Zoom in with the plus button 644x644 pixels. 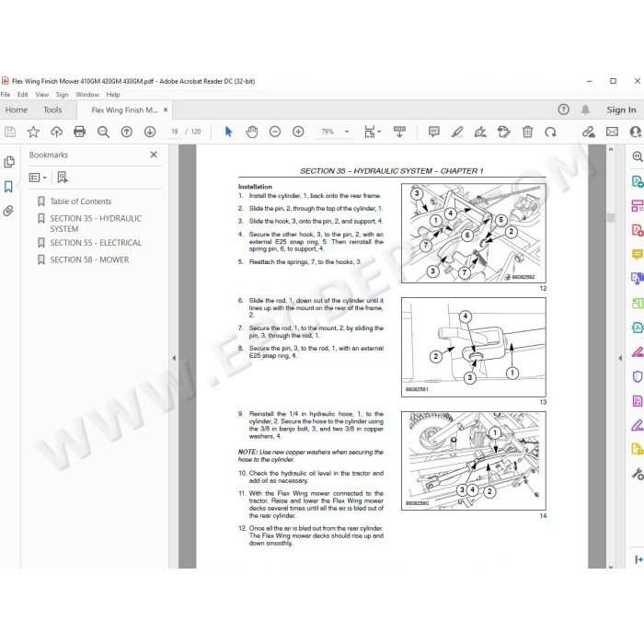click(x=298, y=132)
